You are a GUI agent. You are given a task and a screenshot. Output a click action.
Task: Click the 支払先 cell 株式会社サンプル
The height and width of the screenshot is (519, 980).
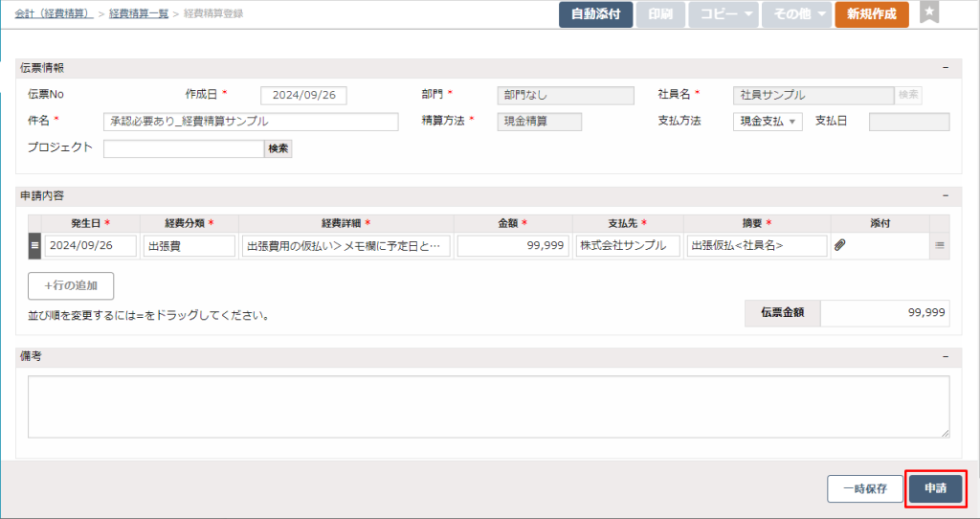point(628,246)
